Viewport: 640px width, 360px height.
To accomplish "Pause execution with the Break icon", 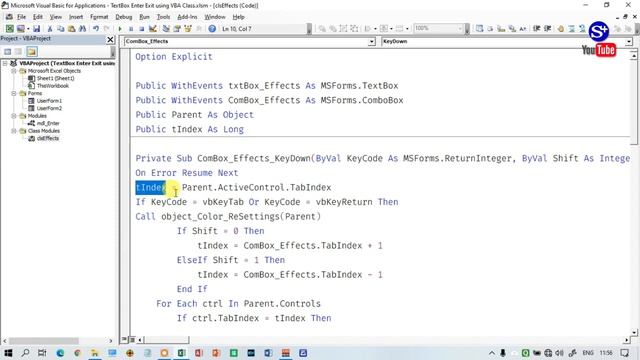I will point(131,29).
